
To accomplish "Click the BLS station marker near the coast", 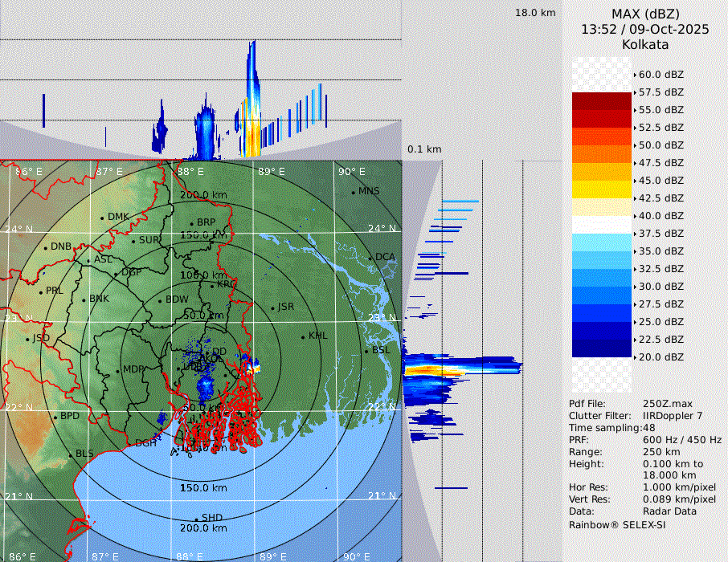I will click(70, 454).
